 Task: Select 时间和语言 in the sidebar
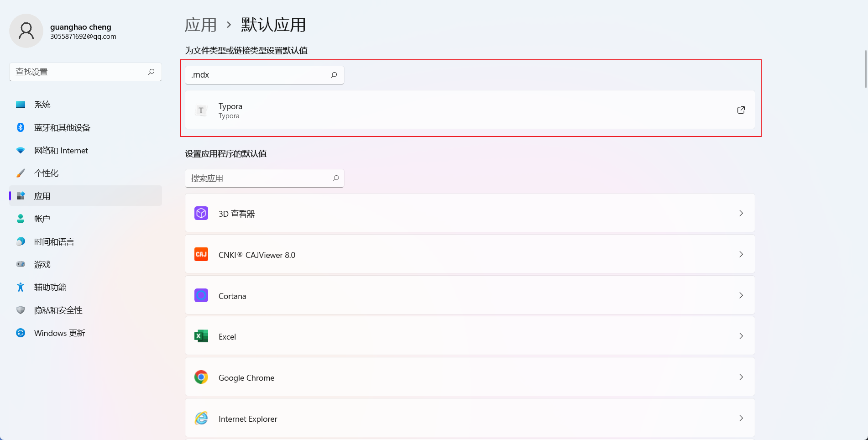tap(85, 241)
